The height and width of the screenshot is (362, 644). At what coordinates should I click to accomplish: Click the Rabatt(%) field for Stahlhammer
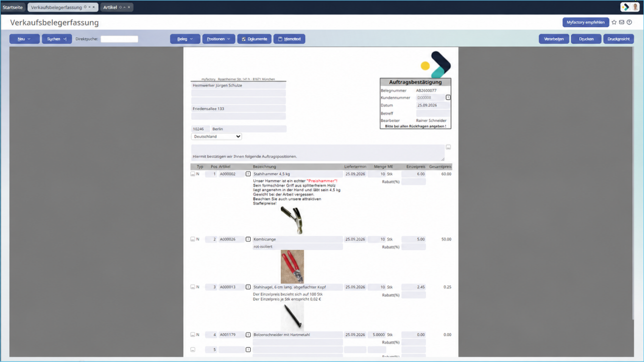(414, 182)
